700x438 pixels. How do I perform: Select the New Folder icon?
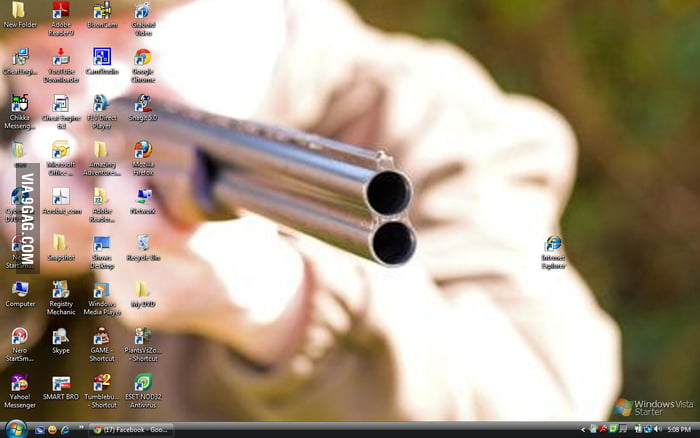(x=19, y=11)
